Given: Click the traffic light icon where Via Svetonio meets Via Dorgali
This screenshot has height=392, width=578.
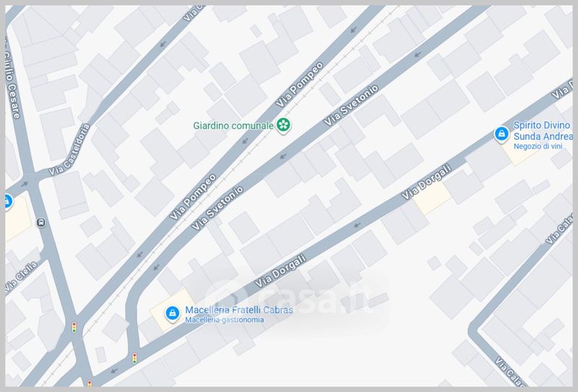Looking at the screenshot, I should (134, 358).
